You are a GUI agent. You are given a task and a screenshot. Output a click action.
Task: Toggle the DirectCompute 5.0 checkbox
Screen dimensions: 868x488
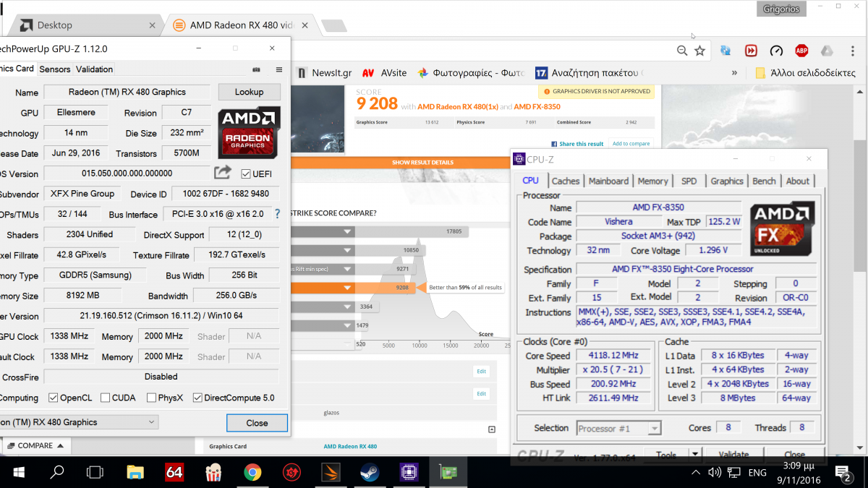[x=197, y=398]
